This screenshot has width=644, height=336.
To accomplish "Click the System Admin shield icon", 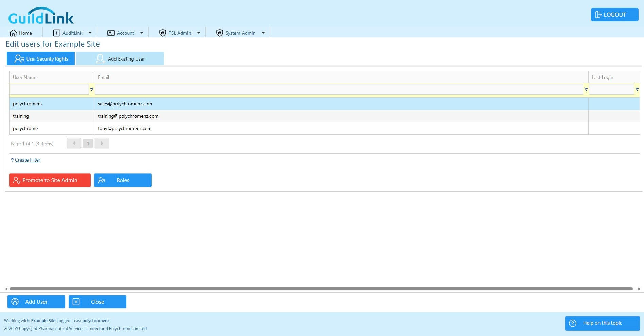I will [220, 33].
